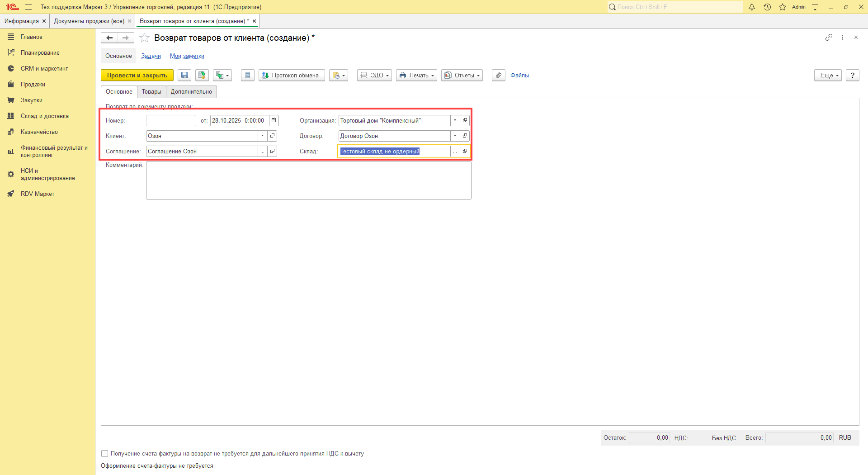Click the paperclip attach files icon
Screen dimensions: 868x475
(498, 75)
